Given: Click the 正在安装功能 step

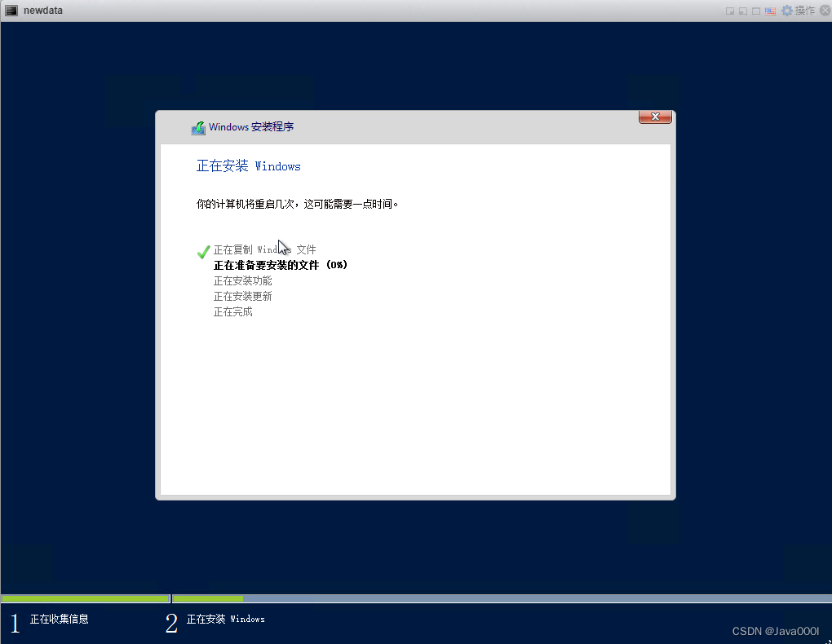Looking at the screenshot, I should tap(242, 280).
